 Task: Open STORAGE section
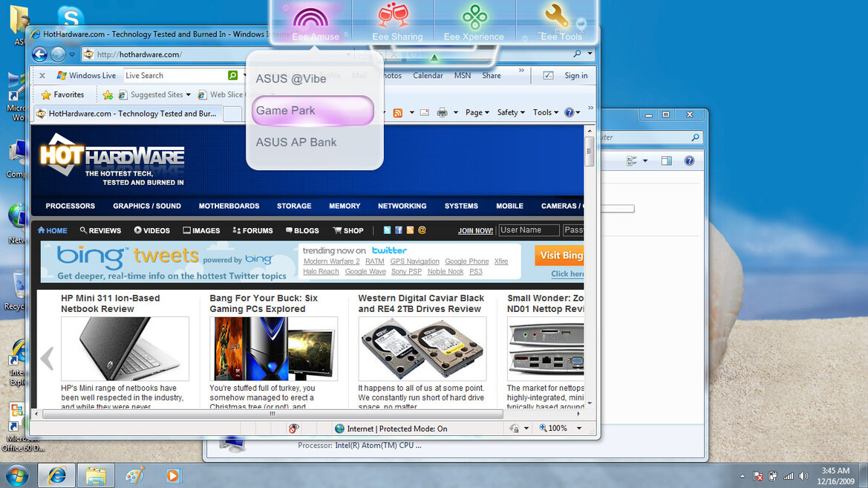coord(294,206)
